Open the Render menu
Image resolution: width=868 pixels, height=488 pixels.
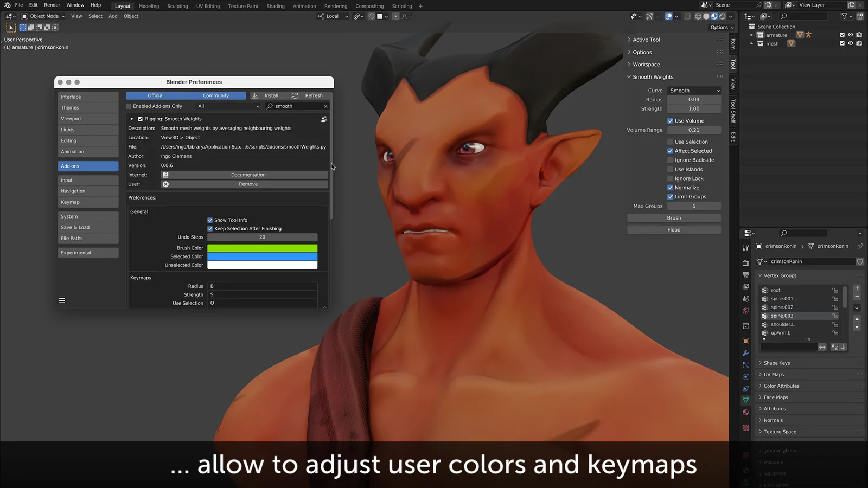coord(52,5)
